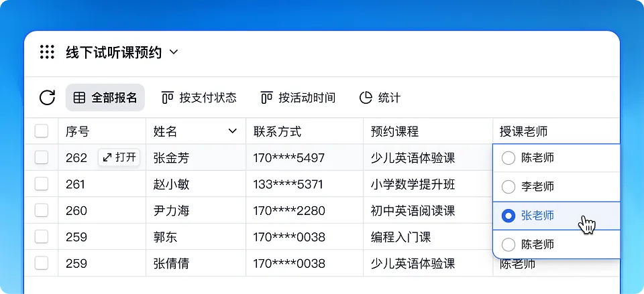Expand the 线下试听课预约 title dropdown chevron
Image resolution: width=644 pixels, height=294 pixels.
point(174,52)
